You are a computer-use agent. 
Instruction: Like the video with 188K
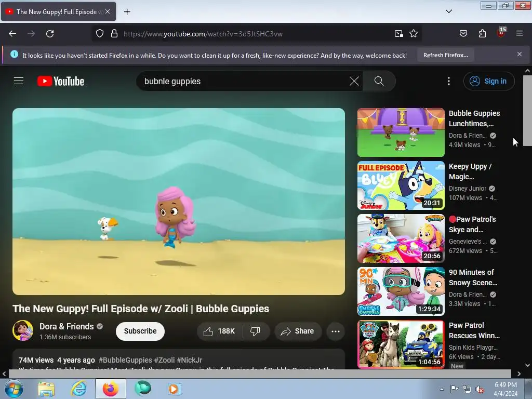click(219, 331)
